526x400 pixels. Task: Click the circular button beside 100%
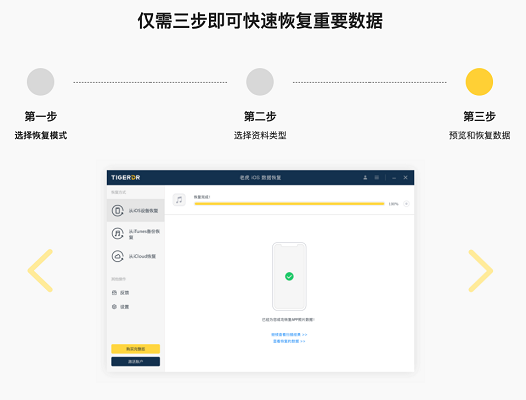tap(406, 204)
